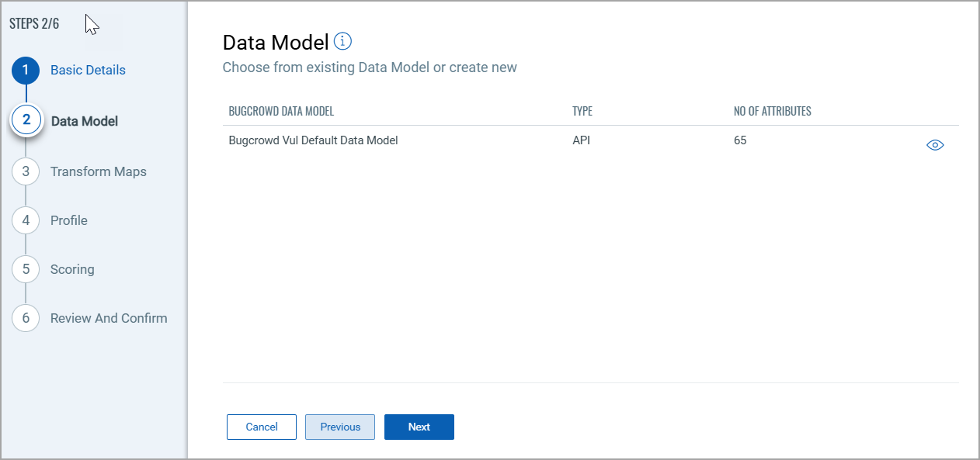Select the Data Model step label
The height and width of the screenshot is (460, 980).
tap(85, 121)
